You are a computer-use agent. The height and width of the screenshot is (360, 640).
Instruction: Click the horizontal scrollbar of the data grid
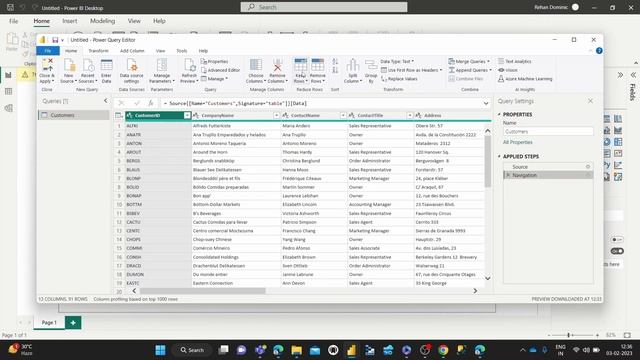coord(202,291)
